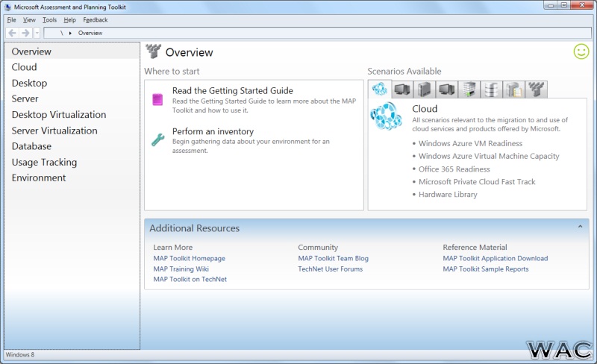
Task: Open the Help menu
Action: (x=69, y=20)
